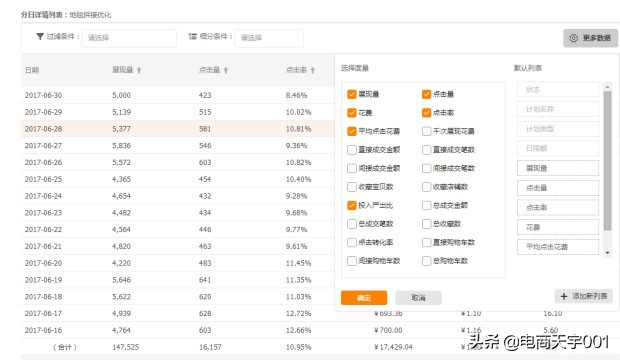Screen dimensions: 620x360
Task: Select 计划名称 item in default list
Action: coord(558,109)
